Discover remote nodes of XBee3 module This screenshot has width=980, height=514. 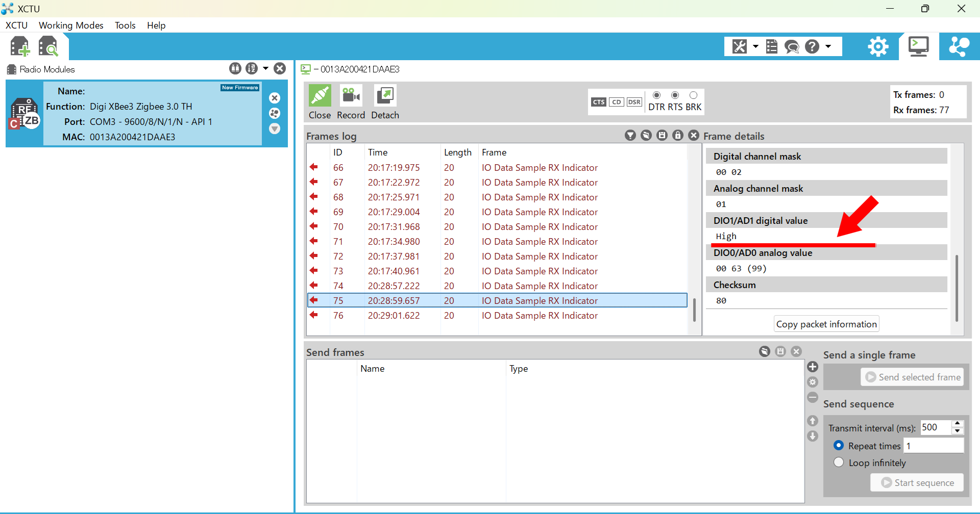click(x=275, y=113)
